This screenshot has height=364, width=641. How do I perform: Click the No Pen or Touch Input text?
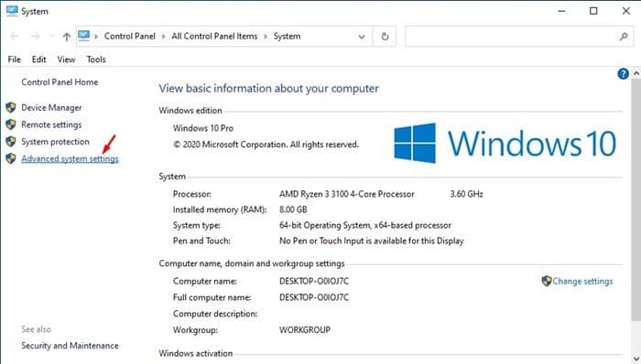(x=372, y=241)
